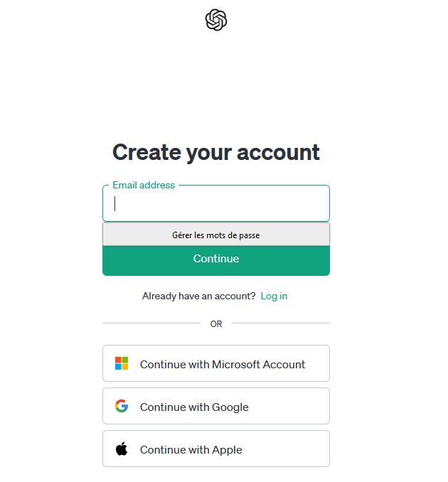This screenshot has width=448, height=482.
Task: Click the Already have an account? text
Action: (198, 296)
